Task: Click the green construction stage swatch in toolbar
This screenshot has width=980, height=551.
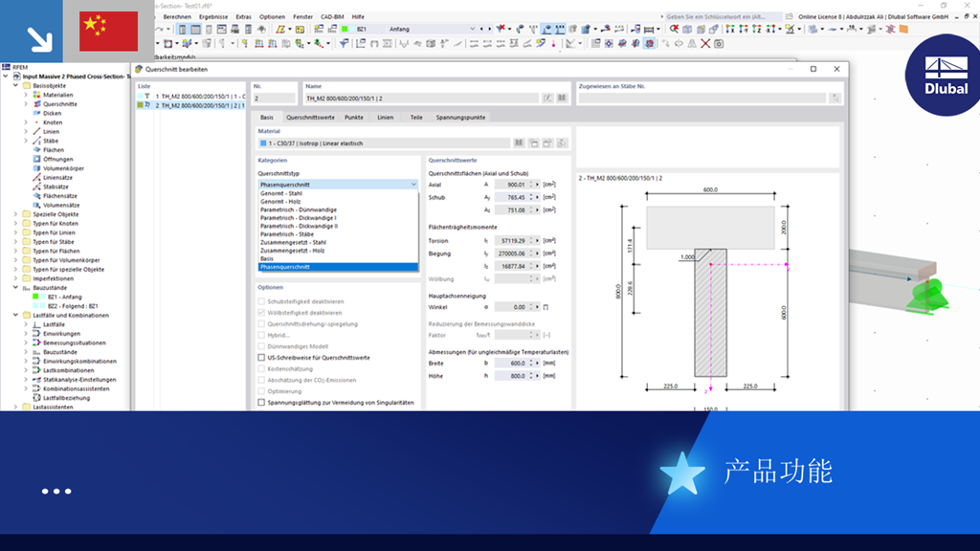Action: coord(345,29)
